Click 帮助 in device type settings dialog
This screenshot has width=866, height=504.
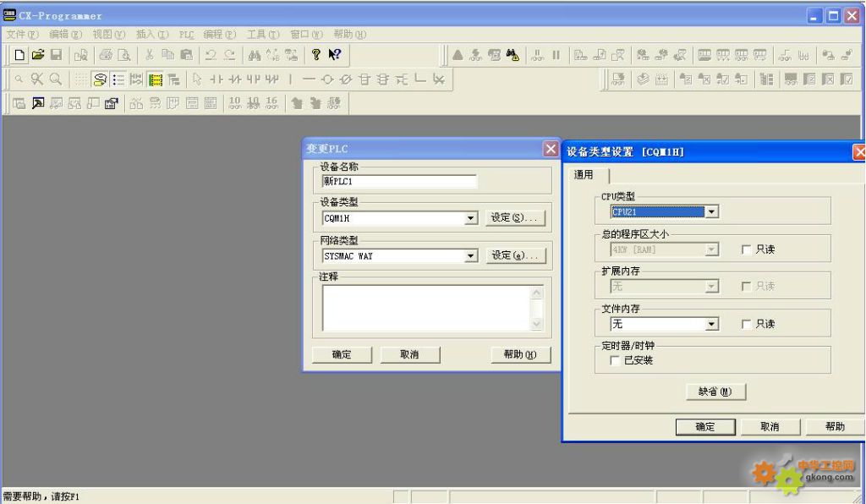coord(835,427)
